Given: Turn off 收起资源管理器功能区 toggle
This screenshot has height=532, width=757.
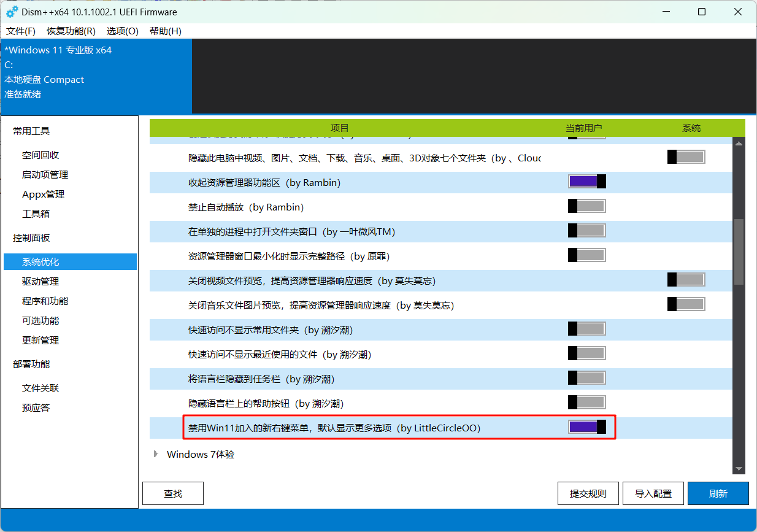Looking at the screenshot, I should (x=587, y=182).
